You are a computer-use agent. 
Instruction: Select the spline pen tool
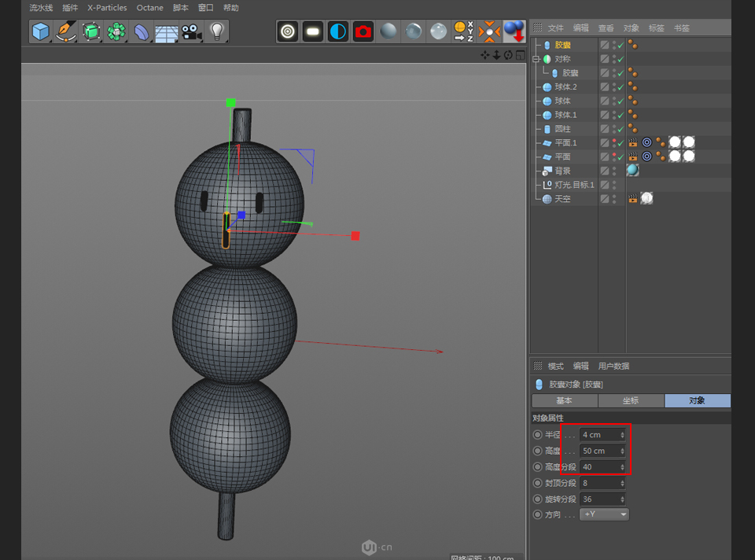tap(66, 31)
